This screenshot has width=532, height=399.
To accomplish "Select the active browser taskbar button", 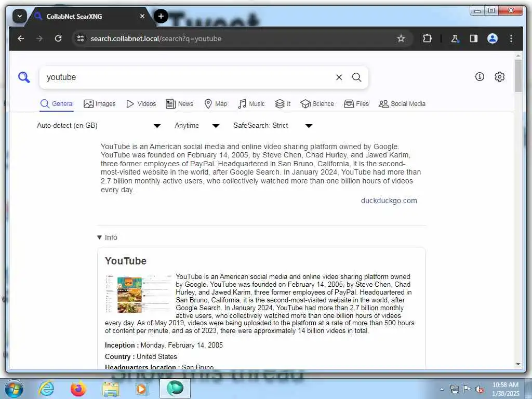I will pyautogui.click(x=175, y=389).
